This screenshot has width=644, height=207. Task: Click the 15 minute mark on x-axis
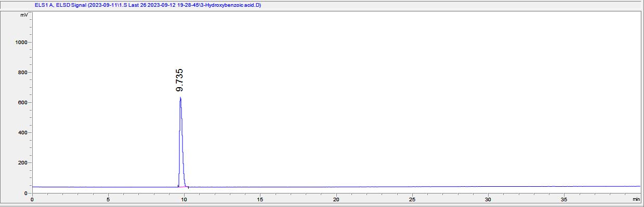(x=260, y=199)
